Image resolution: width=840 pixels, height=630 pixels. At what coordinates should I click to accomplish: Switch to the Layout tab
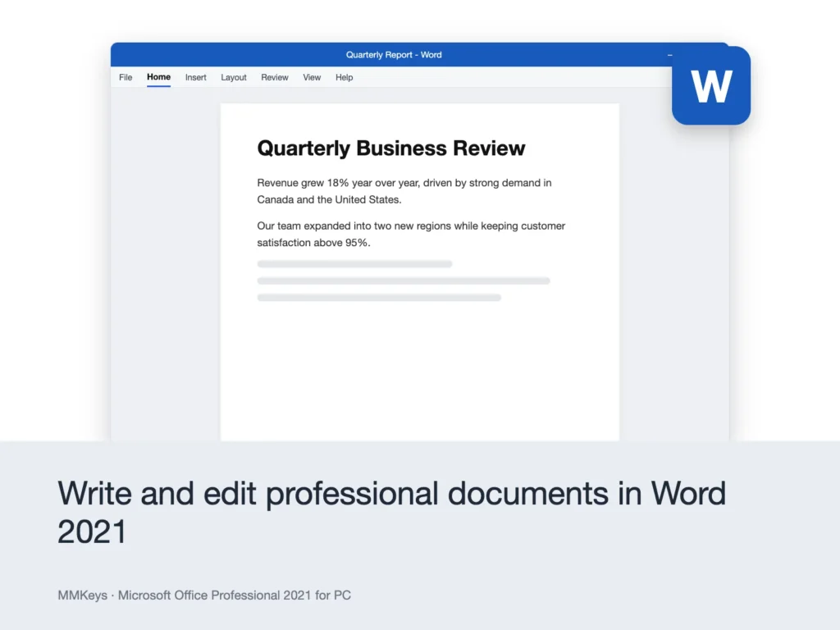pyautogui.click(x=234, y=77)
